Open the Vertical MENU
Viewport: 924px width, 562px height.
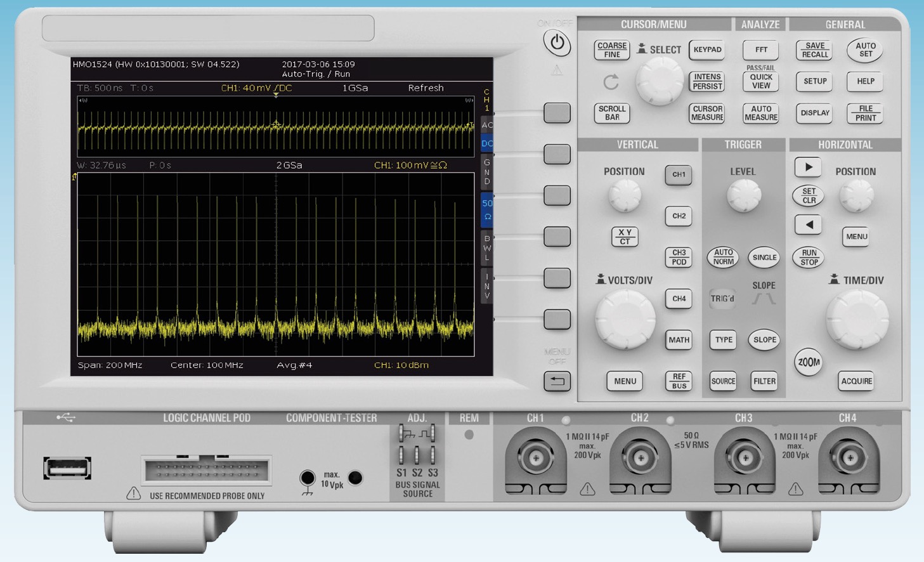624,381
